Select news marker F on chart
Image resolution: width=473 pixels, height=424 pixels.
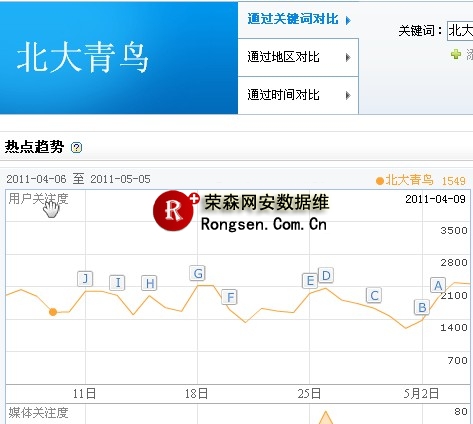pos(230,297)
